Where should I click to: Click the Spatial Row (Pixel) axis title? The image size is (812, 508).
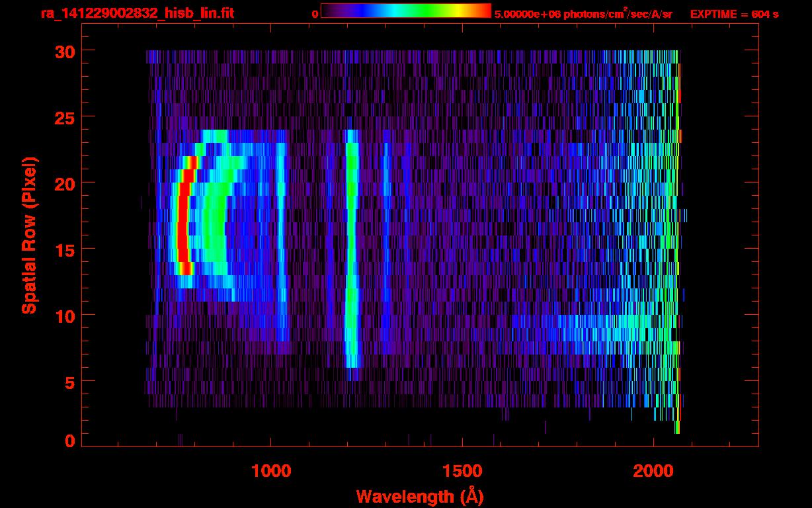[x=29, y=235]
